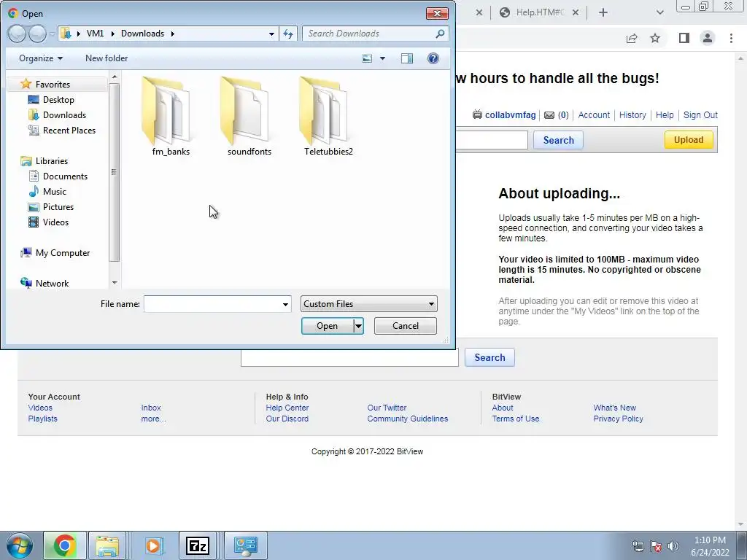Click VM1 in the address breadcrumb
This screenshot has height=560, width=747.
[x=96, y=34]
